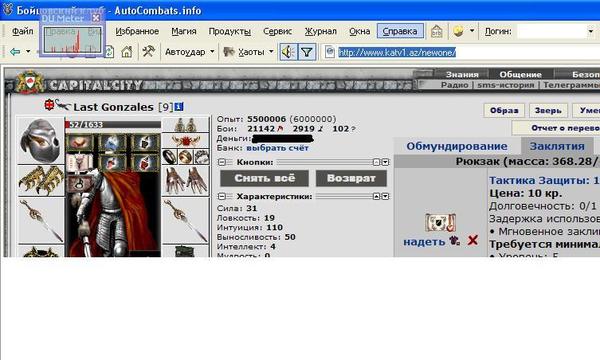Open the sms-история link
Image resolution: width=600 pixels, height=360 pixels.
(505, 85)
